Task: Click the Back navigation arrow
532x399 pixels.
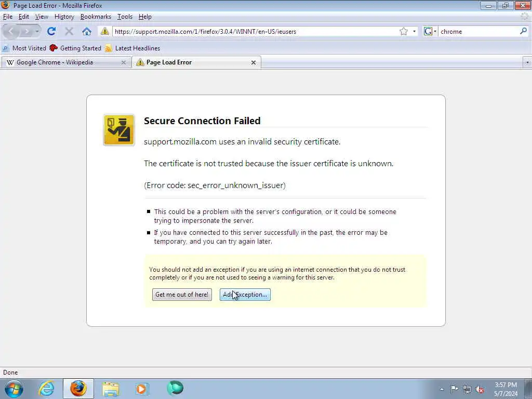Action: (x=11, y=32)
